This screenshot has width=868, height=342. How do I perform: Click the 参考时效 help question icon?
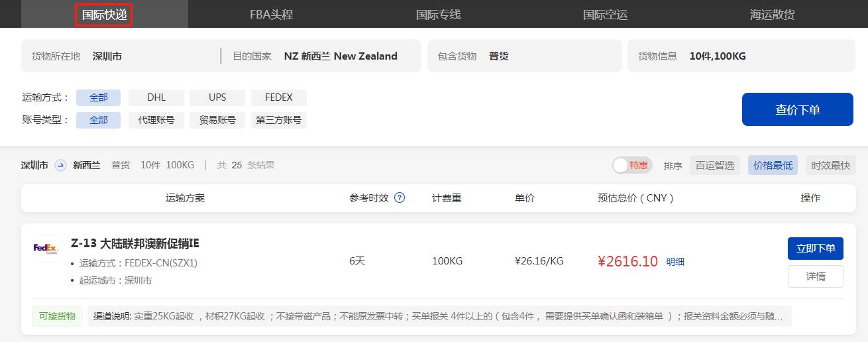[x=400, y=198]
